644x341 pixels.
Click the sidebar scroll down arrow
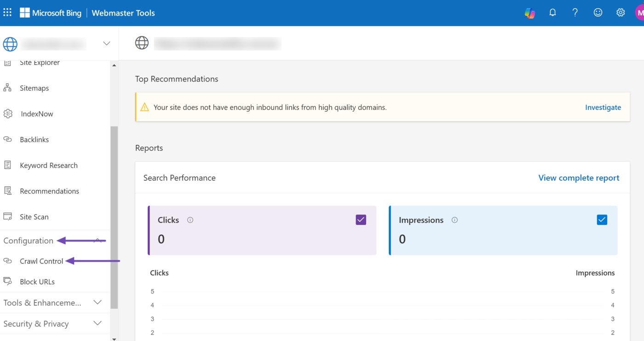coord(114,339)
